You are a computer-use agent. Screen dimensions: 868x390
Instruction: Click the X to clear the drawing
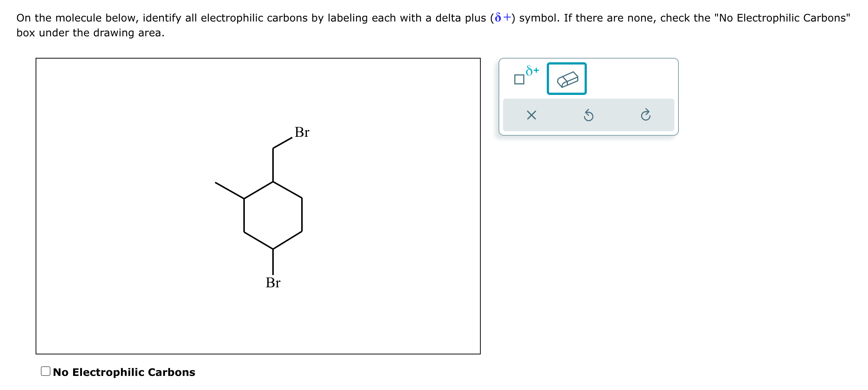point(532,115)
